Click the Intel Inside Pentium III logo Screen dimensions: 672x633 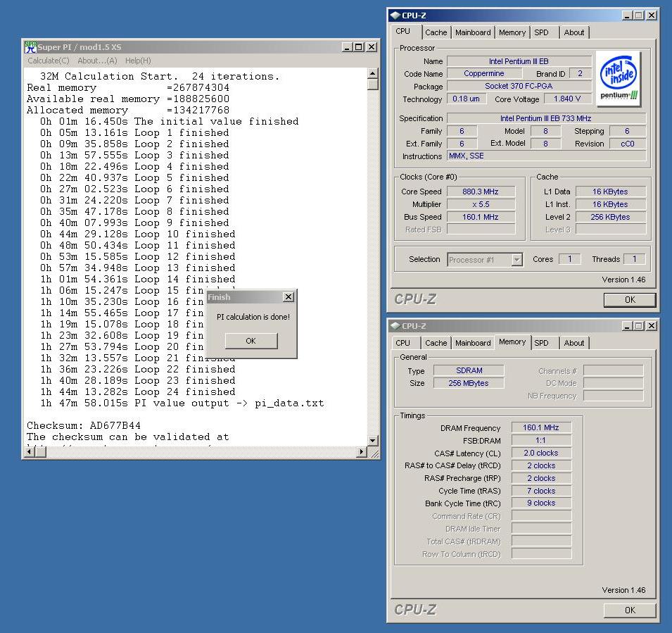pos(619,79)
